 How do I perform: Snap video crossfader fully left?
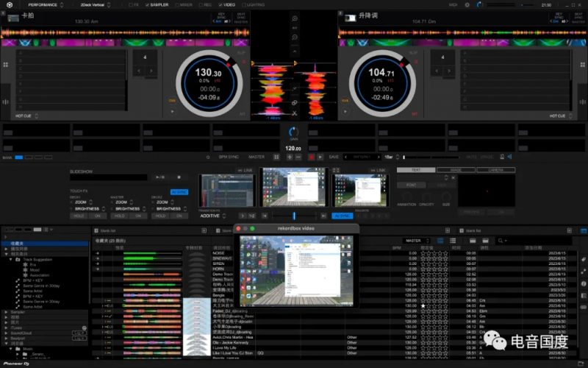pos(265,216)
